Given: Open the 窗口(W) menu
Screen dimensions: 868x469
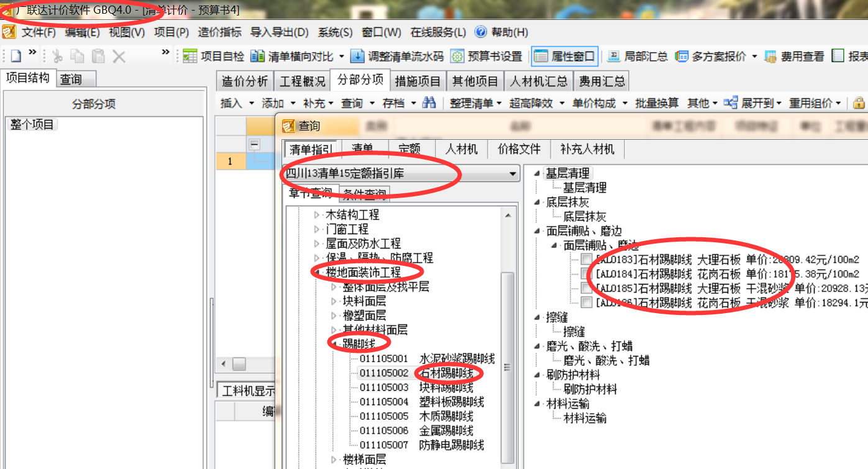Looking at the screenshot, I should [x=381, y=32].
